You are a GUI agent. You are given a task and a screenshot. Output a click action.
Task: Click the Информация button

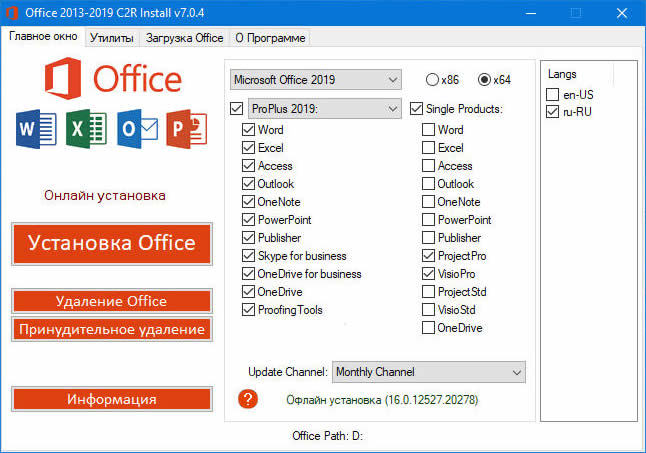112,399
